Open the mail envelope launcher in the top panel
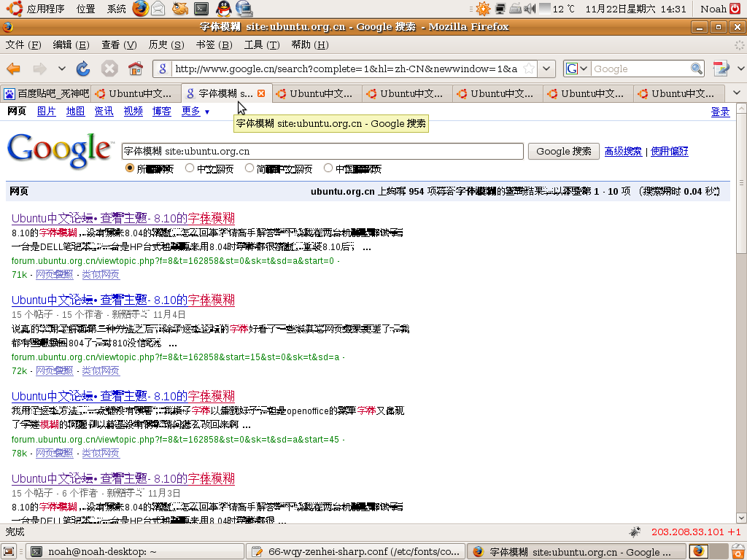This screenshot has width=747, height=560. point(158,9)
